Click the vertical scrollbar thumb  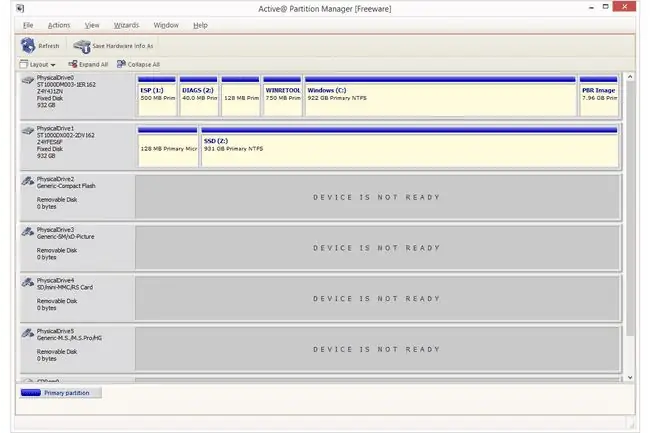click(630, 207)
